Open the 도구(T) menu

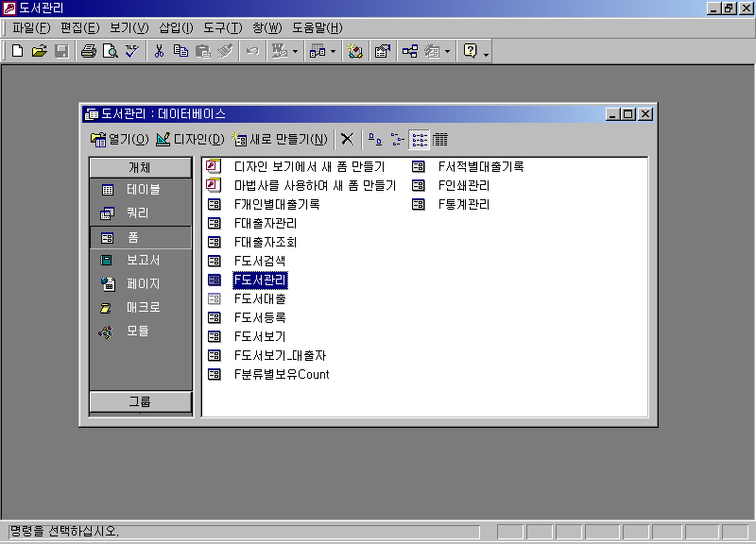coord(223,28)
